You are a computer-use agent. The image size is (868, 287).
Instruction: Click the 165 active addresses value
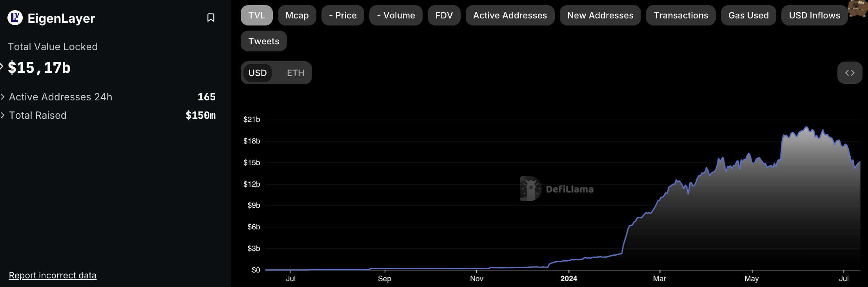pyautogui.click(x=207, y=97)
